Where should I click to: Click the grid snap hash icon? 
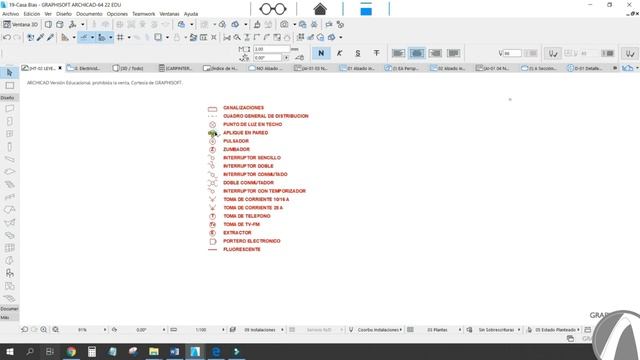click(x=120, y=38)
